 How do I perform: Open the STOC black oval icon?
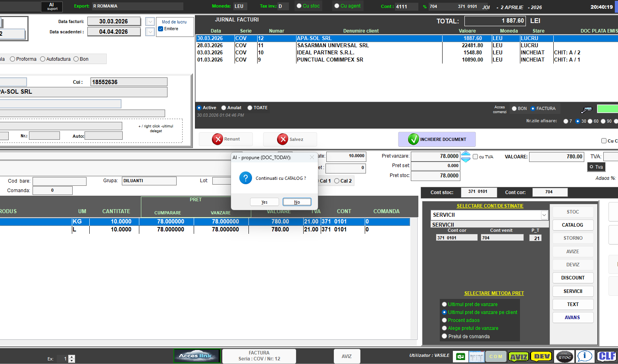(564, 356)
